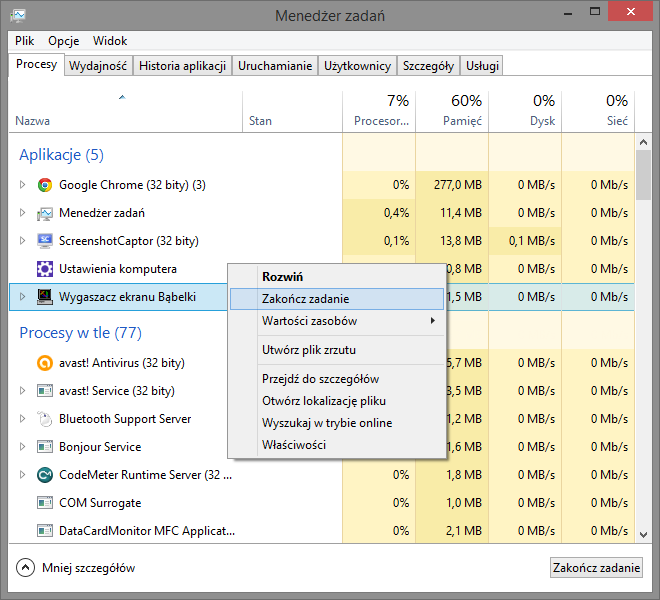Sort by the Procesor column header
The height and width of the screenshot is (600, 660).
[379, 112]
